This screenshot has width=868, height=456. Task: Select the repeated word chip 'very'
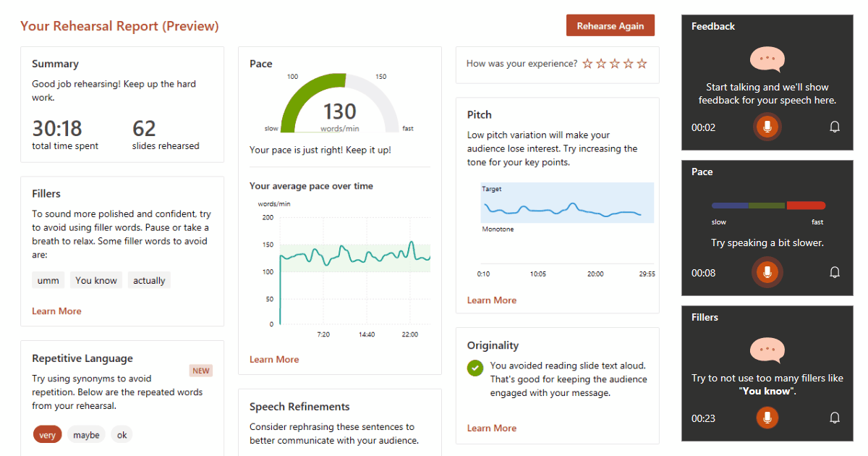48,435
